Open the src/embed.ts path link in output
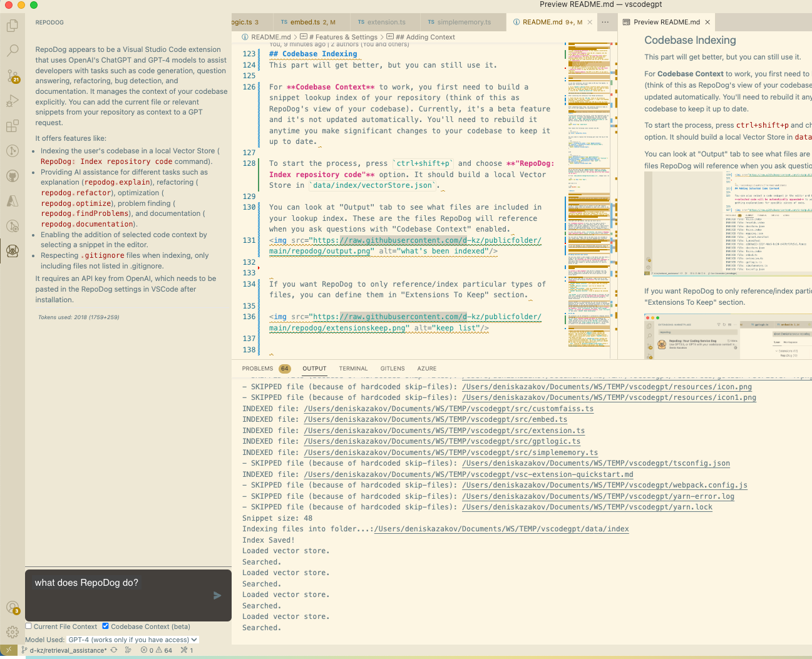812x659 pixels. click(x=436, y=419)
